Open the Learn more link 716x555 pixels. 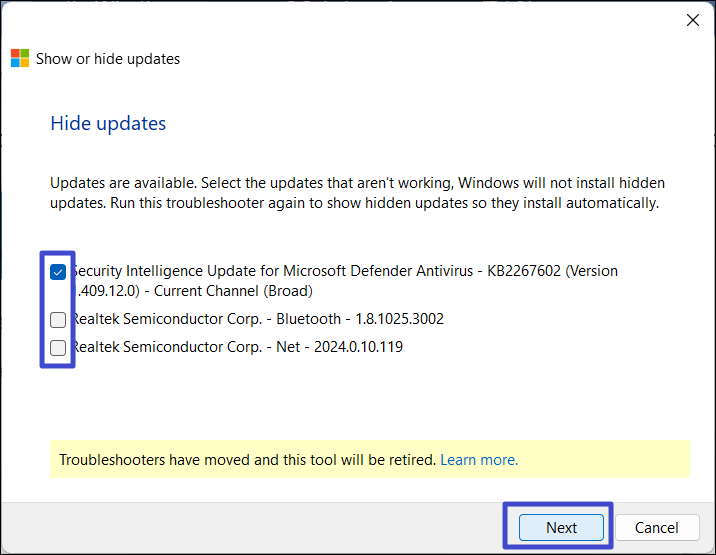[479, 460]
